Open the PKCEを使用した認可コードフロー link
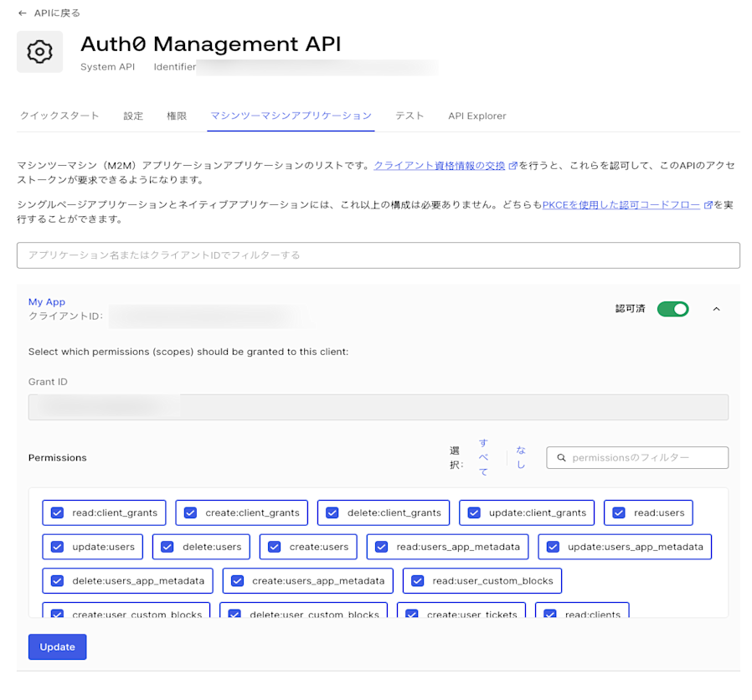752x700 pixels. coord(621,205)
